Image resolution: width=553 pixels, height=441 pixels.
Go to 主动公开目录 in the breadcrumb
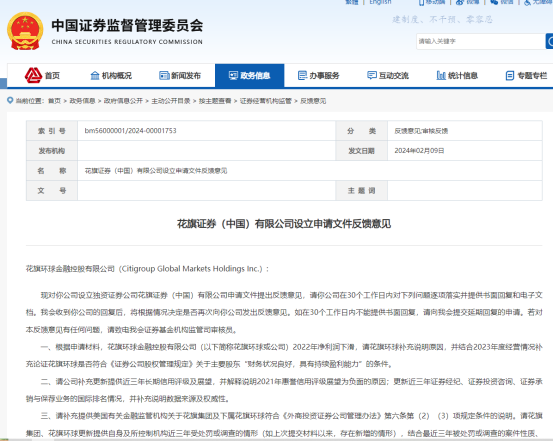click(x=171, y=101)
